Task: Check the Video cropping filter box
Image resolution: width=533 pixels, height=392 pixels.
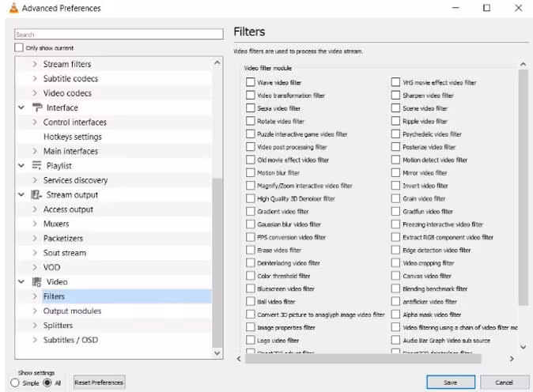Action: [395, 263]
